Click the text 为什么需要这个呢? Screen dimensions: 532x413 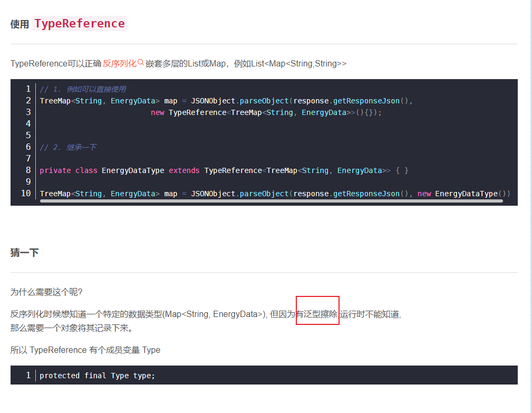pos(46,292)
